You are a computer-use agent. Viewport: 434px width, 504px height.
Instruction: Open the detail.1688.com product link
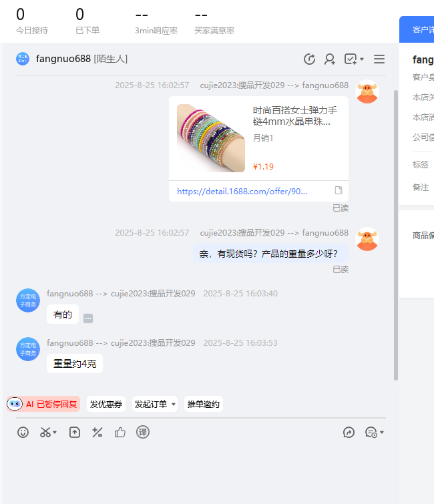click(242, 191)
